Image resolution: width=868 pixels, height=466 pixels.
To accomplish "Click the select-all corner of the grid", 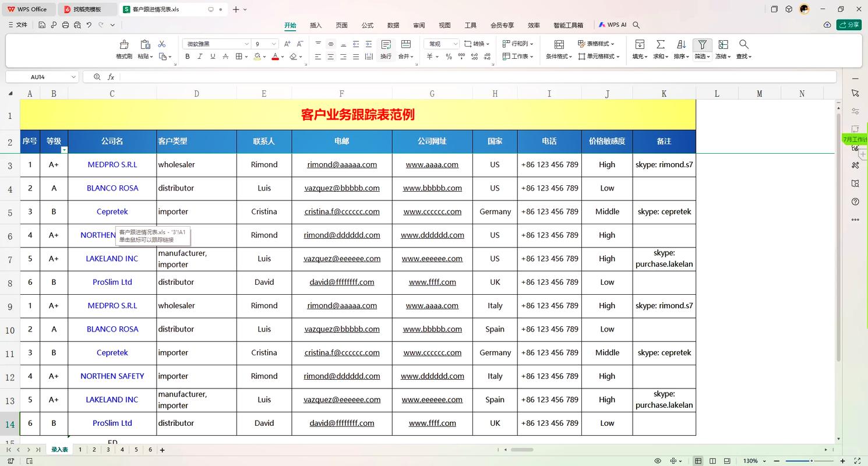I will click(10, 93).
